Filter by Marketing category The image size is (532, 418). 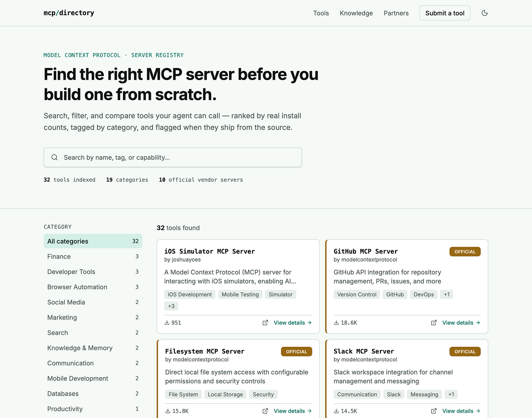(x=93, y=318)
